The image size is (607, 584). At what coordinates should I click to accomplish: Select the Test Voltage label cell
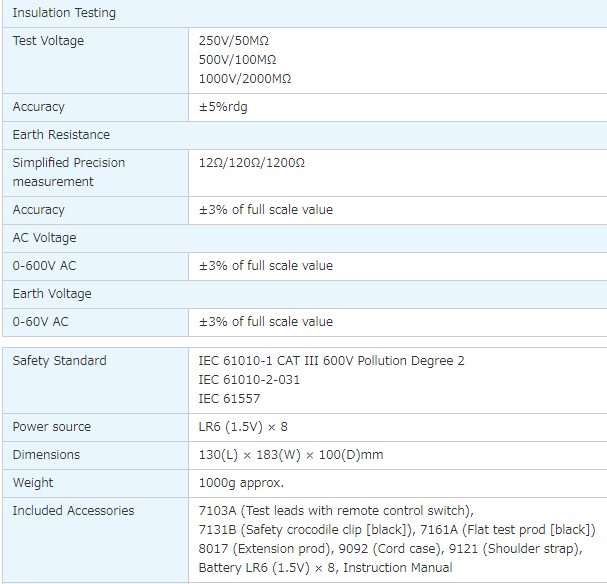pyautogui.click(x=95, y=60)
